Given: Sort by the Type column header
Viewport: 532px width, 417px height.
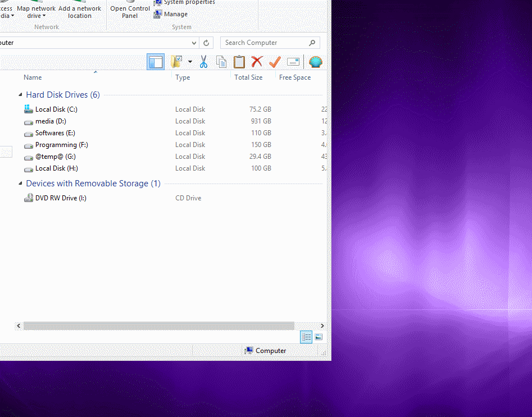Looking at the screenshot, I should click(183, 77).
